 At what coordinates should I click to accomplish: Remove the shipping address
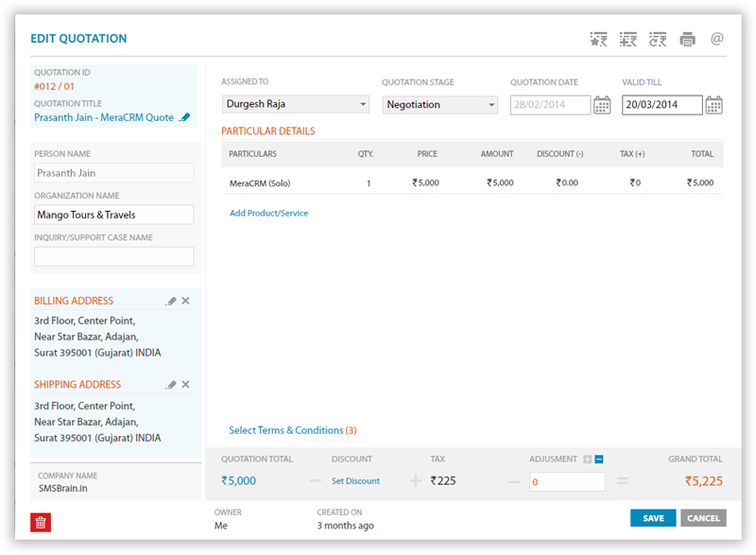185,385
